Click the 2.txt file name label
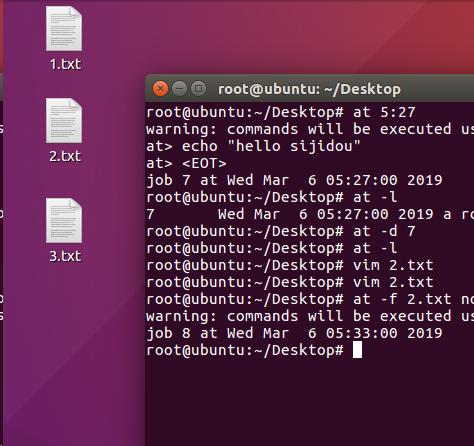474x446 pixels. (65, 156)
